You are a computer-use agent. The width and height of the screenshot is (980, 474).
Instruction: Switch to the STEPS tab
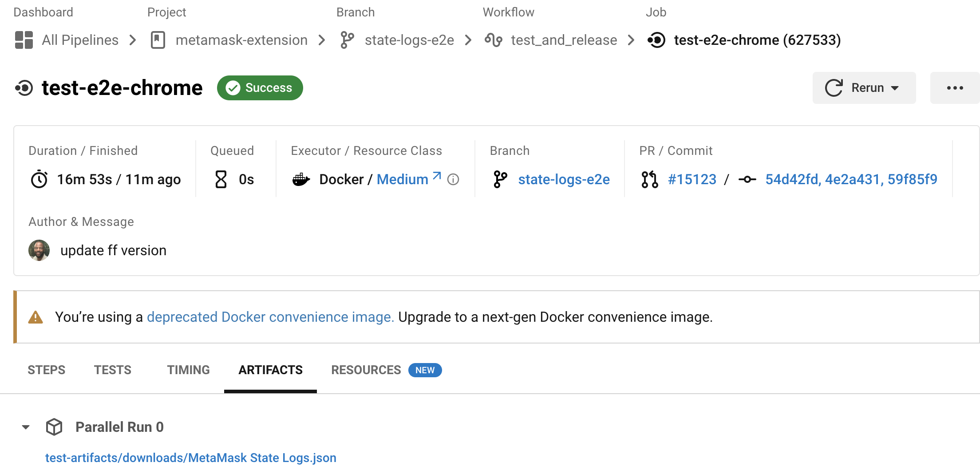(46, 370)
